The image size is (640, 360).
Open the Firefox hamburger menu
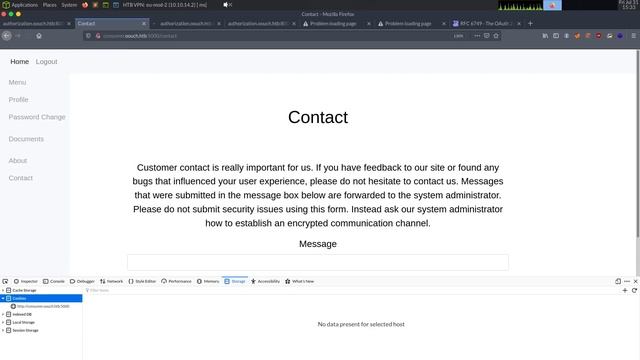(x=633, y=36)
